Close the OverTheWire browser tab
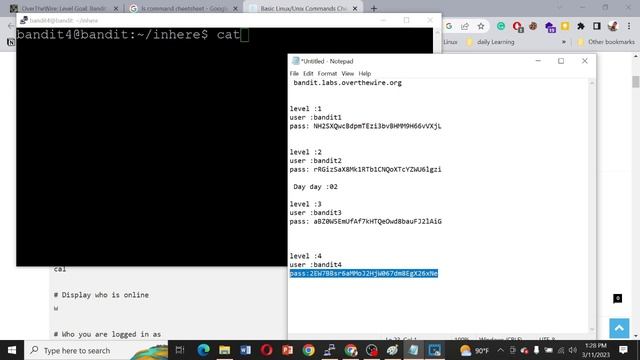This screenshot has width=640, height=360. 116,8
